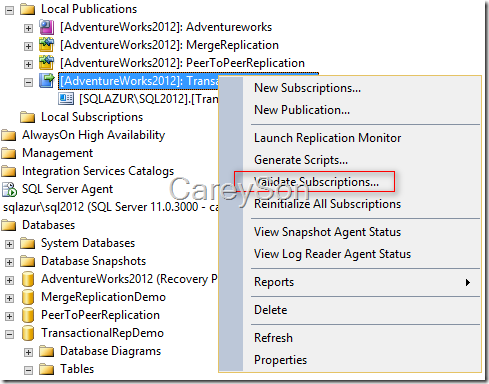Expand the Database Snapshots node
489x384 pixels.
9,262
